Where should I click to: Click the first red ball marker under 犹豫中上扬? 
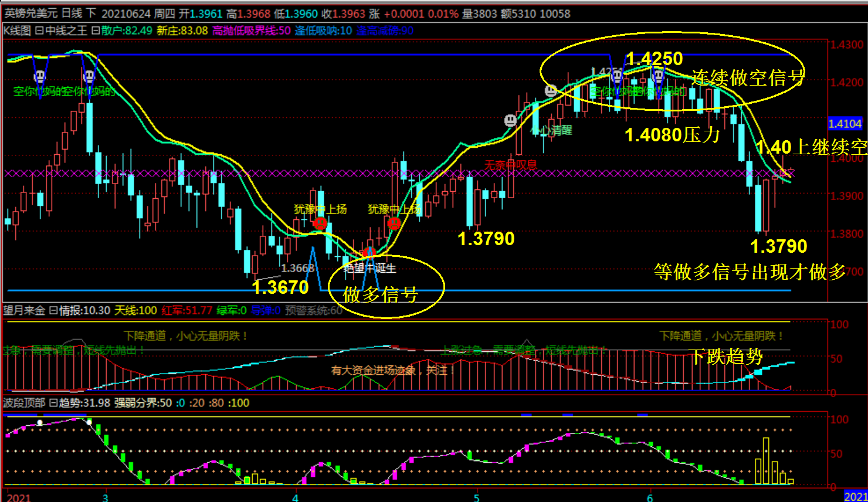(320, 223)
